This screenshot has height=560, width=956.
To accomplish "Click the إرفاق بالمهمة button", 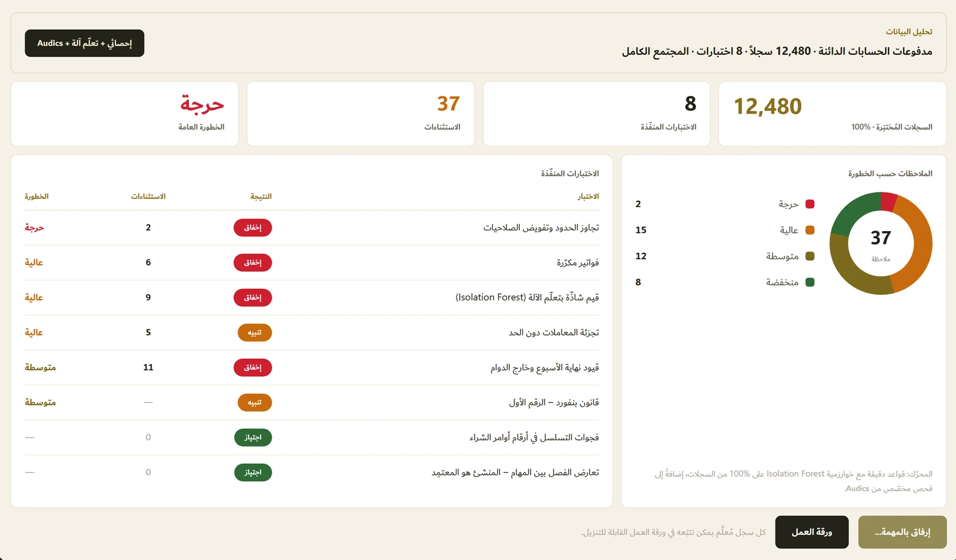I will coord(902,532).
